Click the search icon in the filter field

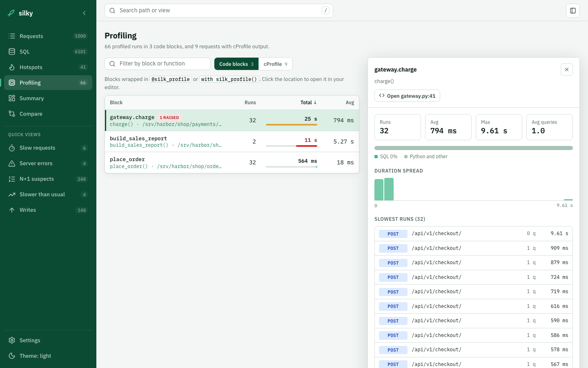(x=112, y=64)
